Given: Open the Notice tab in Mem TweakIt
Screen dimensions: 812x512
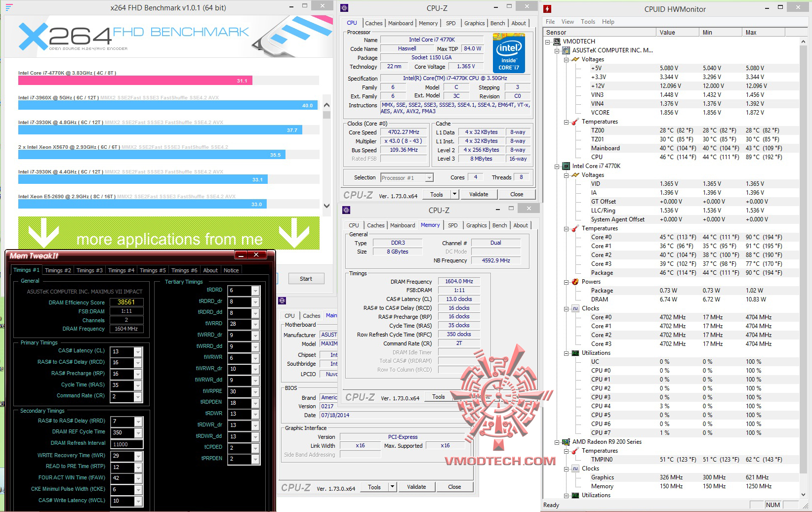Looking at the screenshot, I should coord(231,270).
